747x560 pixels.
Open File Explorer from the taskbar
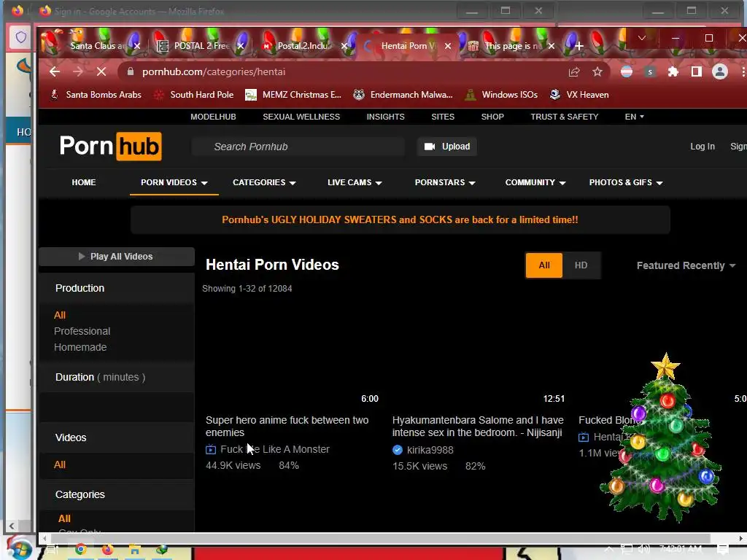pyautogui.click(x=135, y=550)
